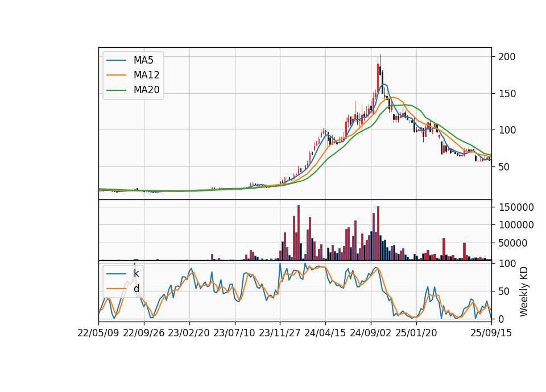This screenshot has height=392, width=546.
Task: Click the 150000 volume axis label
Action: [x=516, y=207]
